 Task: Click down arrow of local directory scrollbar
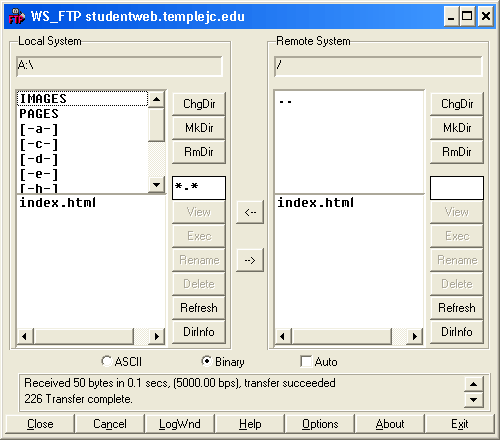pyautogui.click(x=156, y=185)
